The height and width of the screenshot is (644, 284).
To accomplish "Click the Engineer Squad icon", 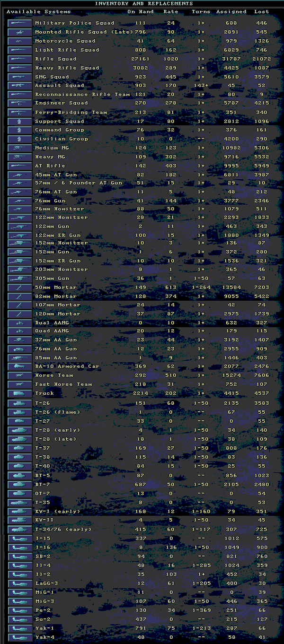I will coord(19,103).
